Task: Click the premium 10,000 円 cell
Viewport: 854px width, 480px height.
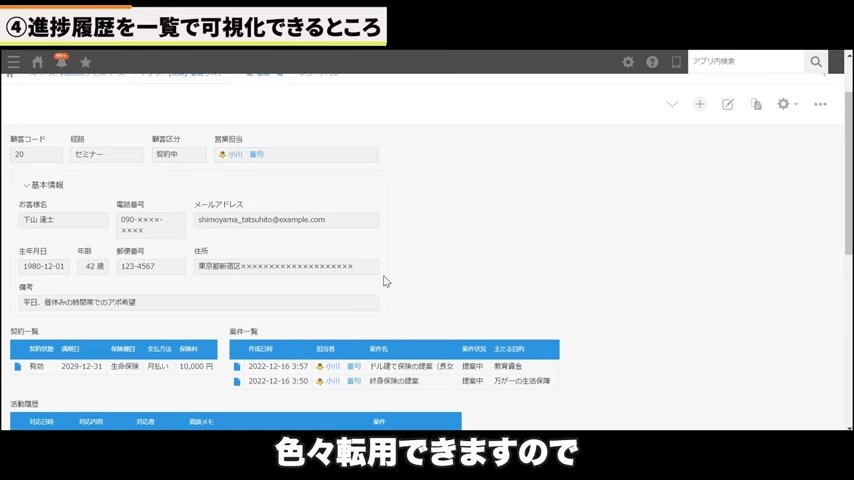Action: coord(196,367)
